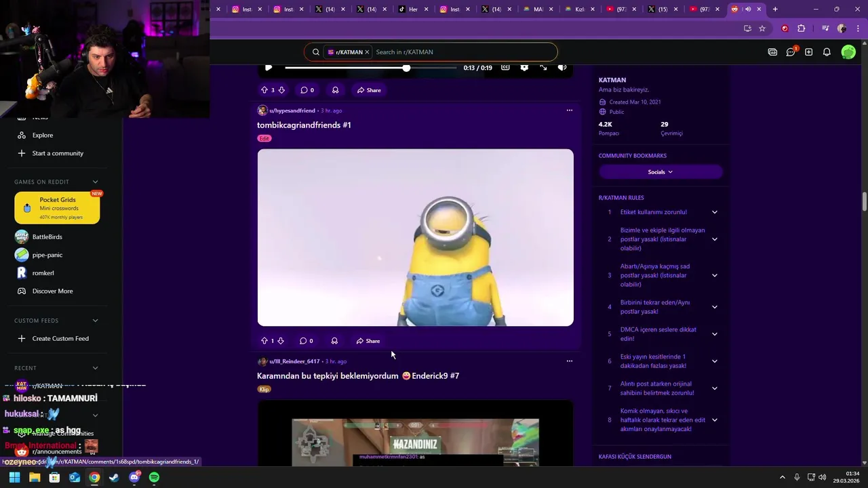Create a new Reddit post
Image resolution: width=868 pixels, height=488 pixels.
click(x=809, y=52)
